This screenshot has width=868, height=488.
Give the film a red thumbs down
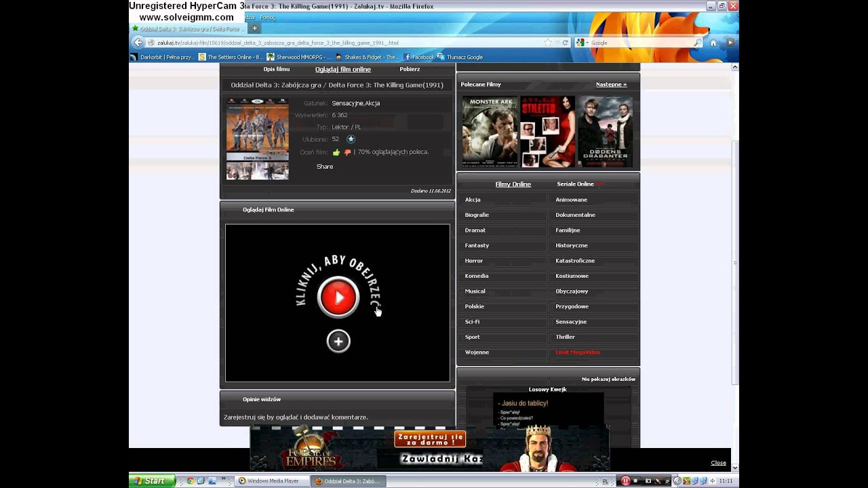(347, 152)
